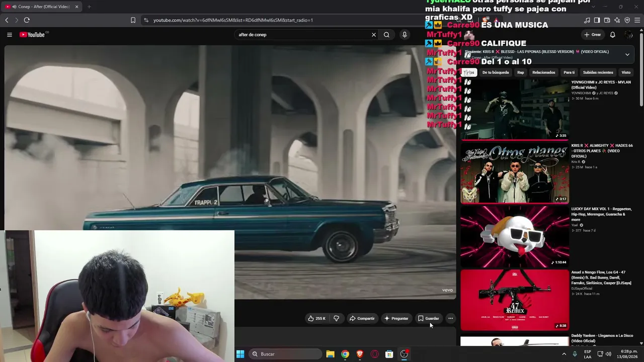Click the Compartir share button
This screenshot has height=362, width=644.
pyautogui.click(x=362, y=318)
